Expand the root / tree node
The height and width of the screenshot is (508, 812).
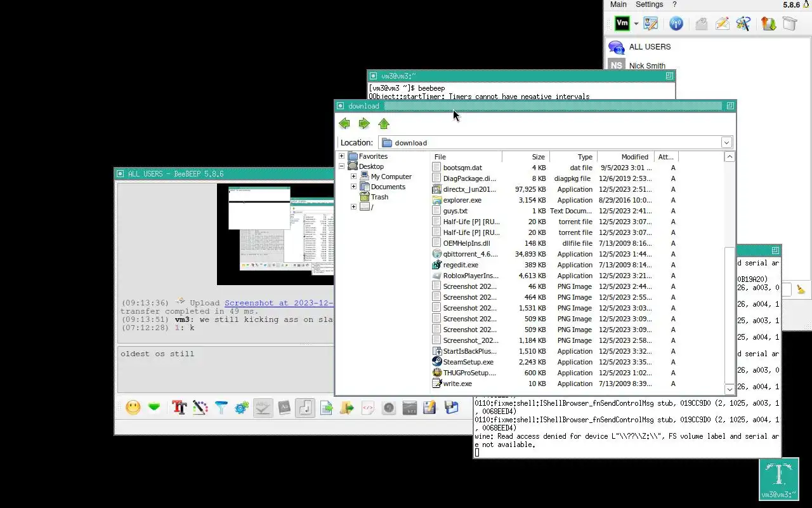[x=353, y=207]
